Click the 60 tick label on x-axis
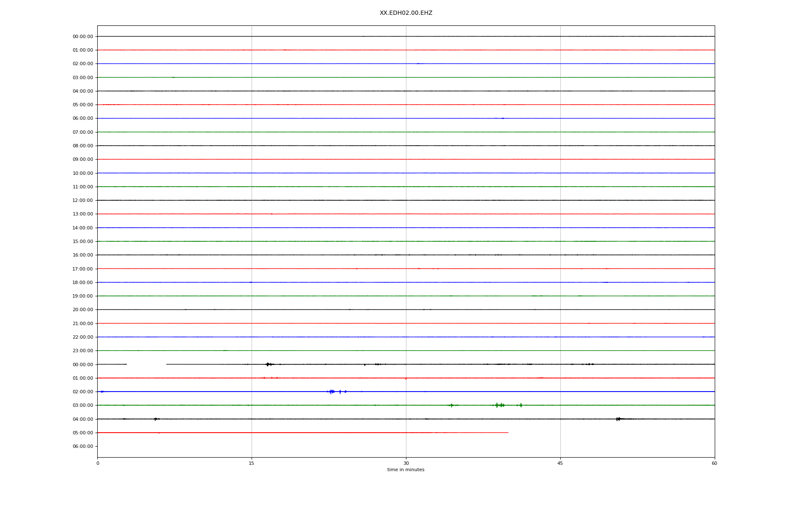The image size is (812, 508). [714, 463]
